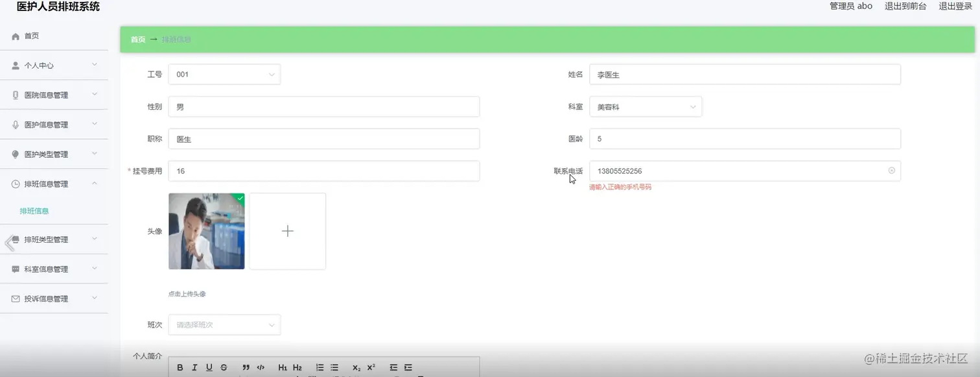
Task: Click the 首页 breadcrumb link
Action: [x=137, y=39]
